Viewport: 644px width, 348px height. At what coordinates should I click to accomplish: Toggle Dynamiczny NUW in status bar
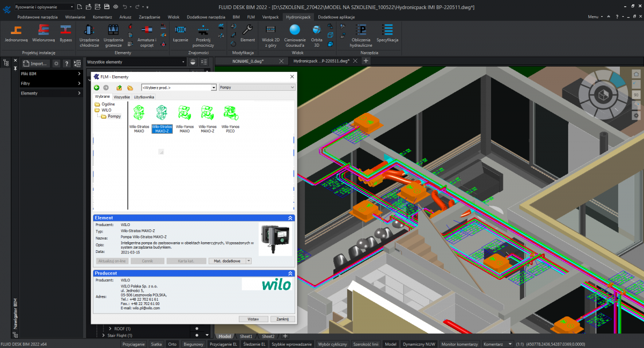(x=419, y=344)
